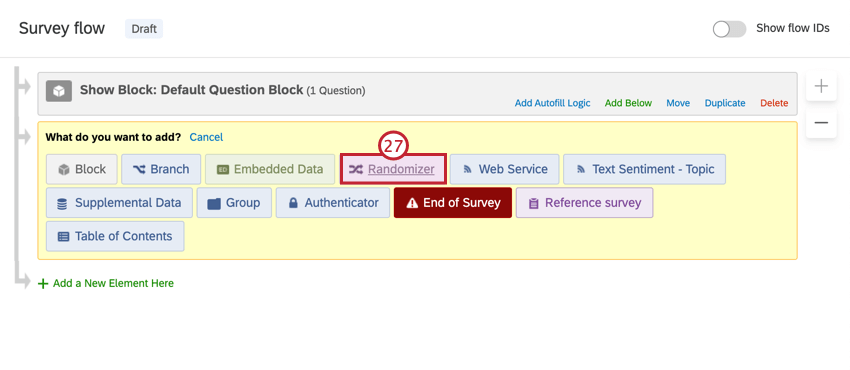
Task: Click the plus icon beside Add a New Element Here
Action: point(43,283)
